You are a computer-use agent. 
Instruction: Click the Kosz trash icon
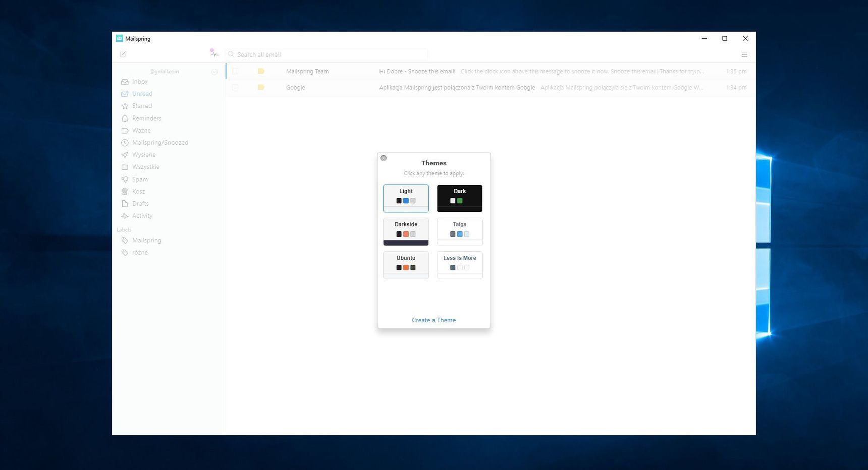125,191
